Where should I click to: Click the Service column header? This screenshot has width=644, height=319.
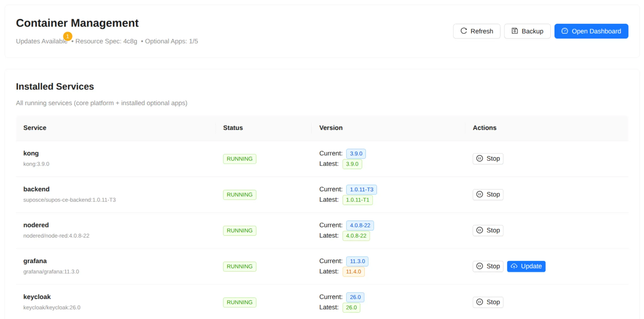35,128
